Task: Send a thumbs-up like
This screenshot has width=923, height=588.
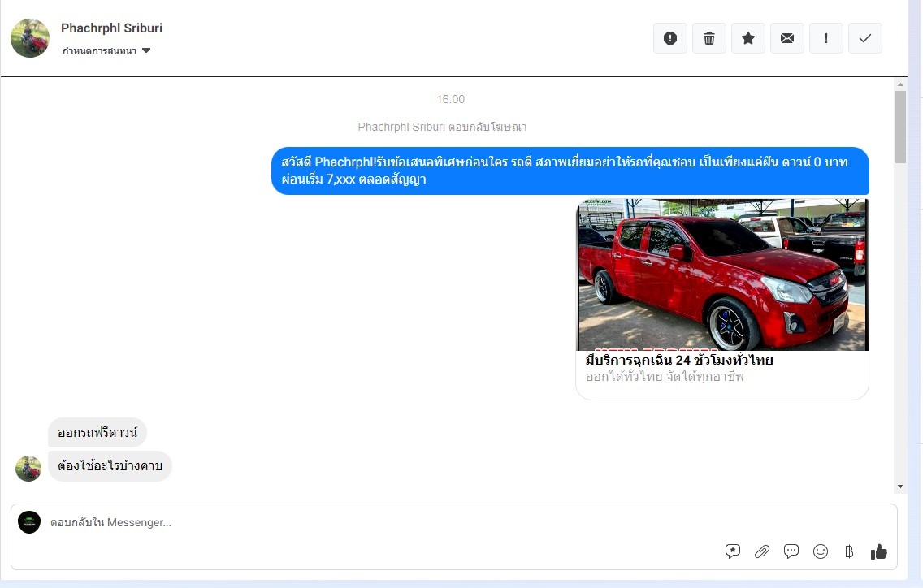Action: click(x=879, y=551)
